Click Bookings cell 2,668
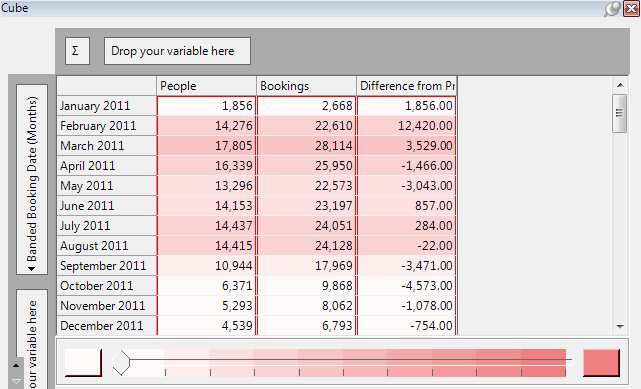 (x=307, y=106)
